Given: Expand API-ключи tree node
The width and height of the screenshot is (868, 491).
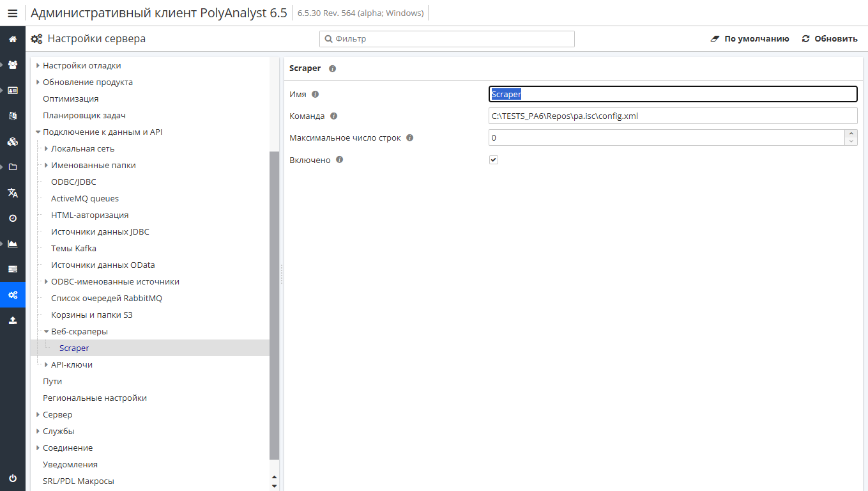Looking at the screenshot, I should coord(47,364).
